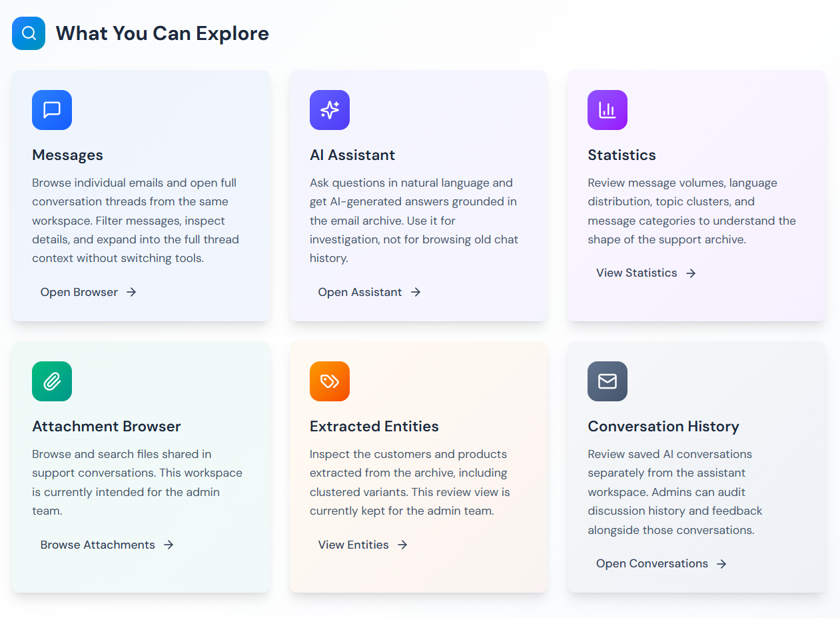Click the Conversation History card title
The width and height of the screenshot is (840, 618).
663,426
